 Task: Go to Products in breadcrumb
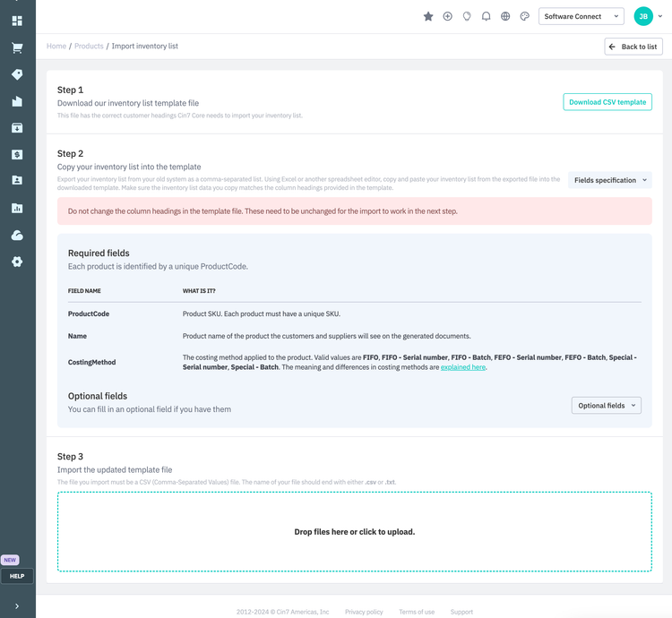89,46
